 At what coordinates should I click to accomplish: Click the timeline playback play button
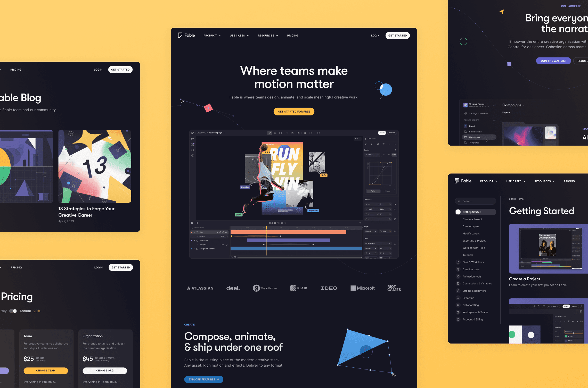(192, 223)
